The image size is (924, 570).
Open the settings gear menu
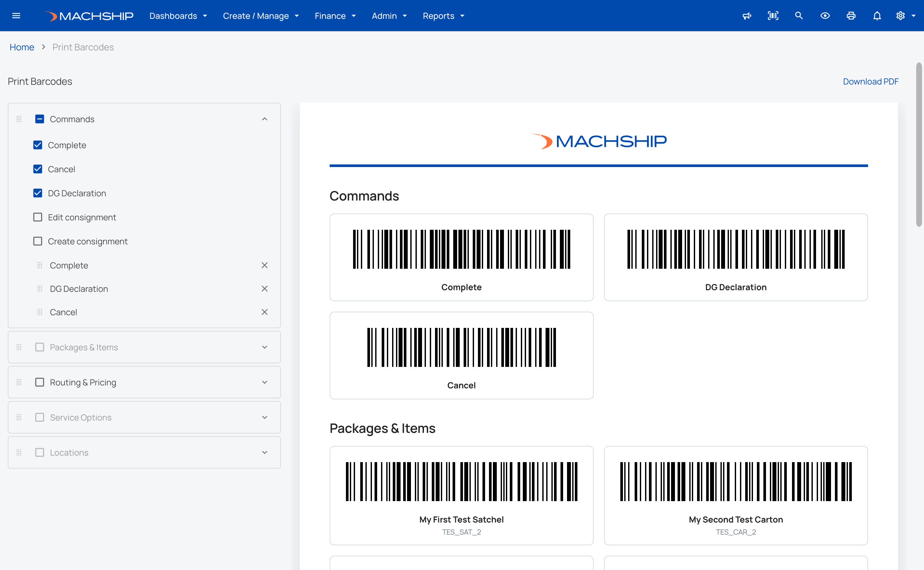[900, 16]
